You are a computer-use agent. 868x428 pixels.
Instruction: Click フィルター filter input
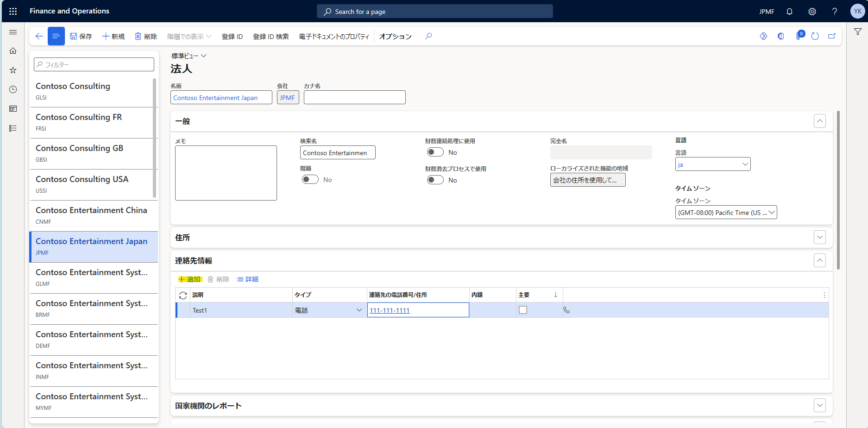94,64
